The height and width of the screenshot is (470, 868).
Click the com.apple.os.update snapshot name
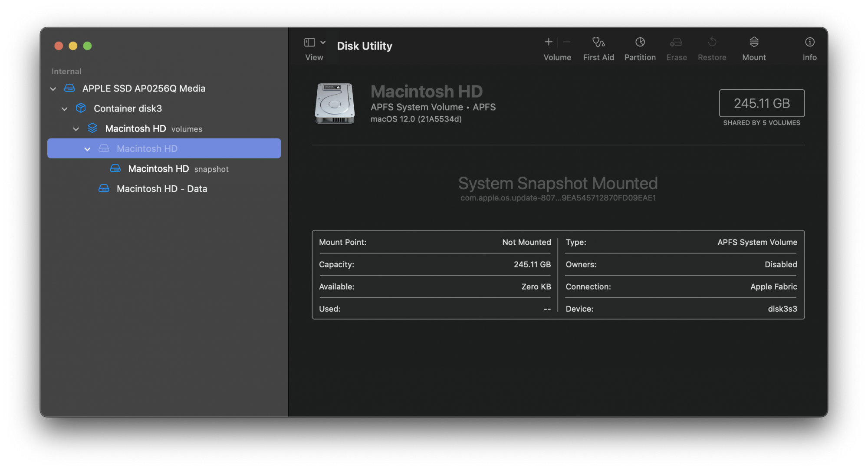click(x=558, y=198)
